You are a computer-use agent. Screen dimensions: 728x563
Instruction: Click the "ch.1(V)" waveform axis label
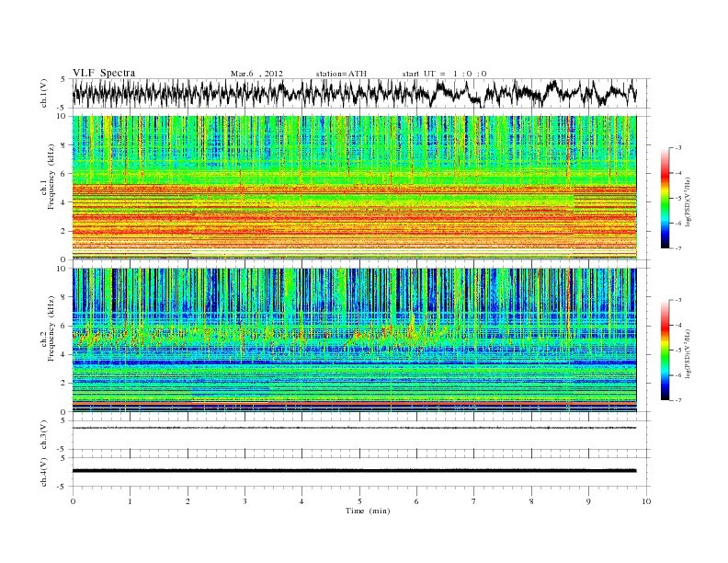point(44,93)
